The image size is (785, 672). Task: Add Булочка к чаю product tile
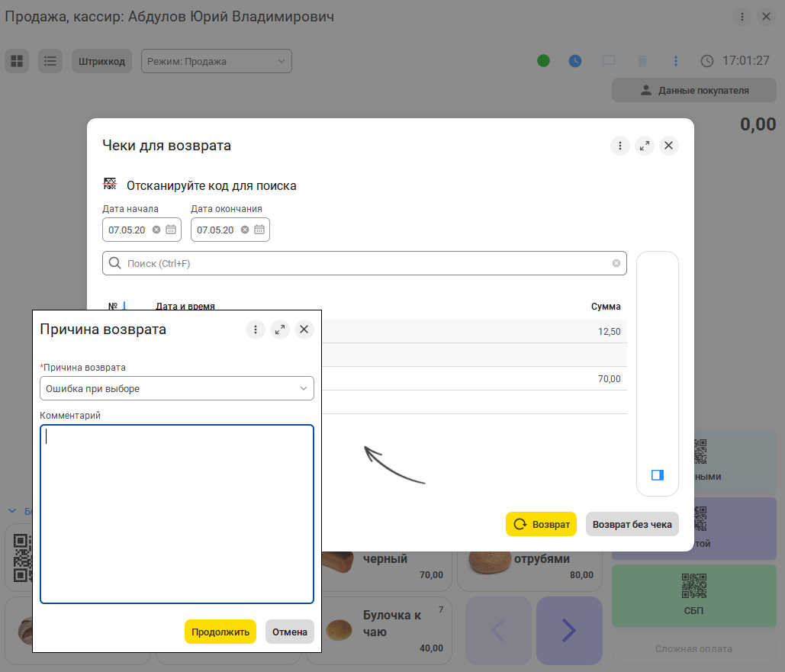[x=387, y=631]
